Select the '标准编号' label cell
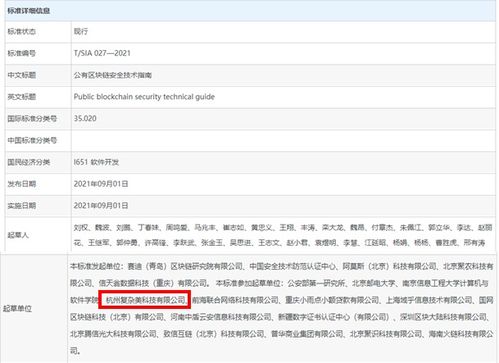 pyautogui.click(x=21, y=53)
